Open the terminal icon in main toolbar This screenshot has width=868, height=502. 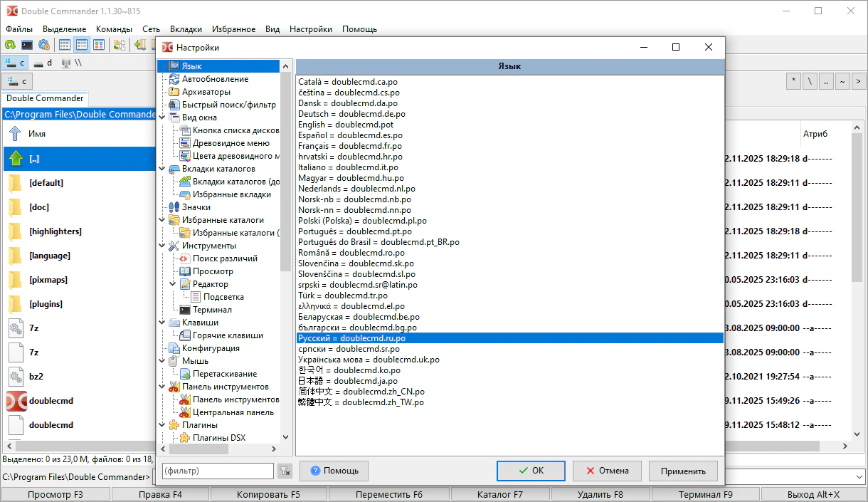pos(27,45)
